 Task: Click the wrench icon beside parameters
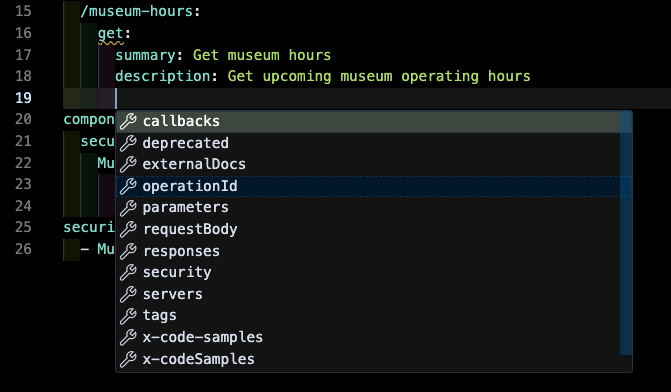[128, 208]
